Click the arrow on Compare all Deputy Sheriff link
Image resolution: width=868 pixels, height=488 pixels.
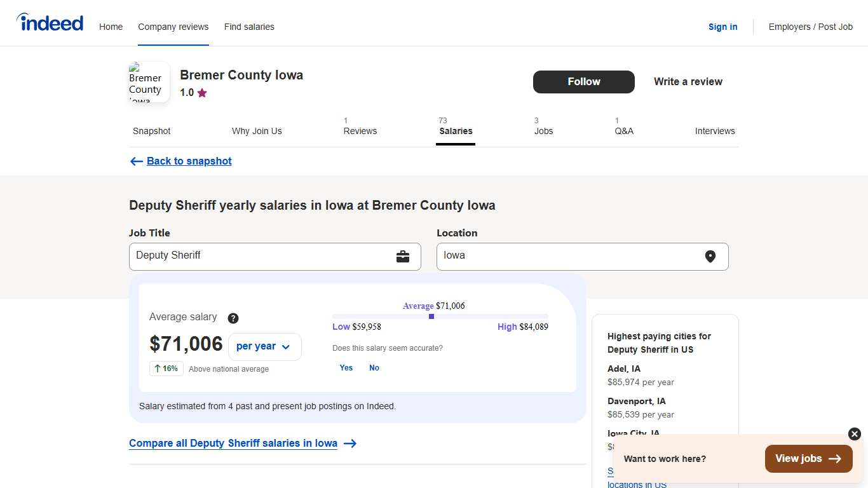(350, 444)
